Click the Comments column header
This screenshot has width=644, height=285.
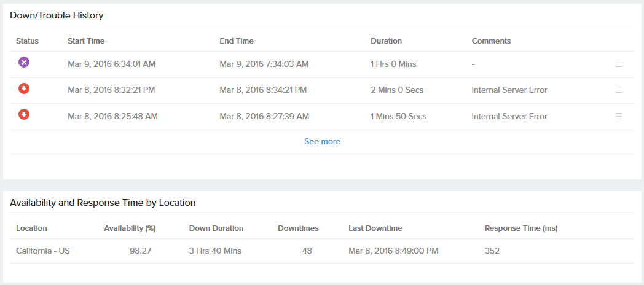click(x=491, y=41)
